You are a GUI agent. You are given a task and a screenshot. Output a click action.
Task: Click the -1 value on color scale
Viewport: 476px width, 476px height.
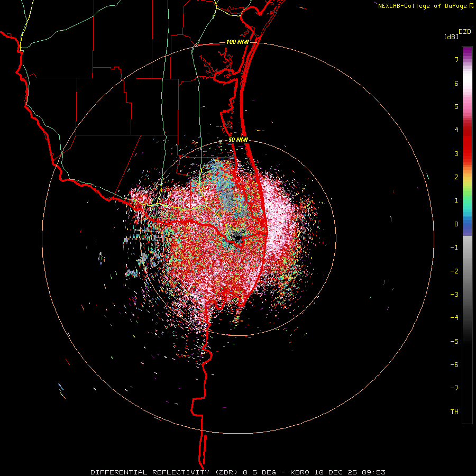click(454, 248)
